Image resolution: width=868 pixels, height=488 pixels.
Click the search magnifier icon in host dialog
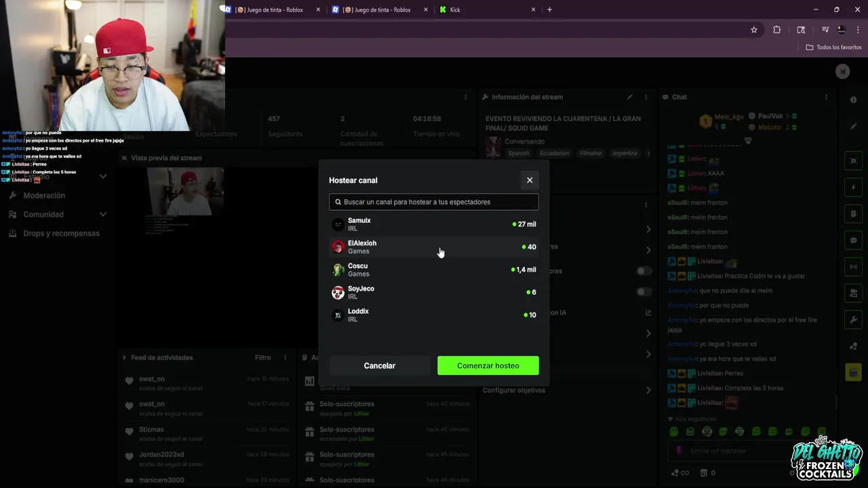338,202
